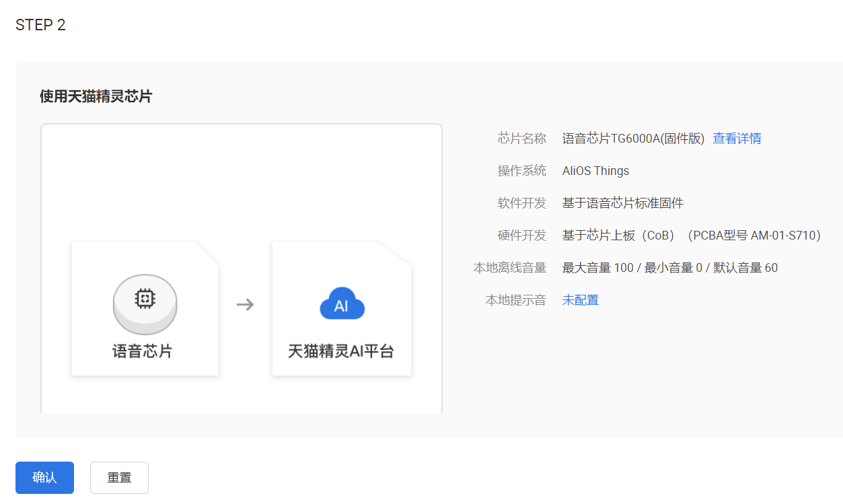Image resolution: width=843 pixels, height=504 pixels.
Task: Click the 本地离线音量 label
Action: [510, 268]
